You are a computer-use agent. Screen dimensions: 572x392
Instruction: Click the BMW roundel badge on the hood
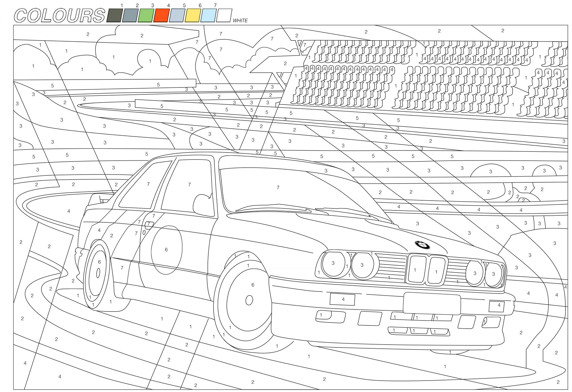tap(422, 245)
